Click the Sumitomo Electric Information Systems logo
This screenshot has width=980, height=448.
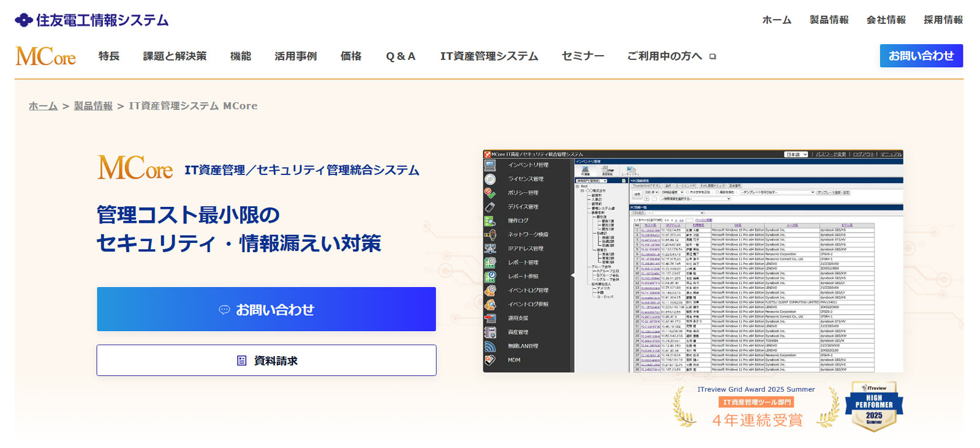(92, 20)
